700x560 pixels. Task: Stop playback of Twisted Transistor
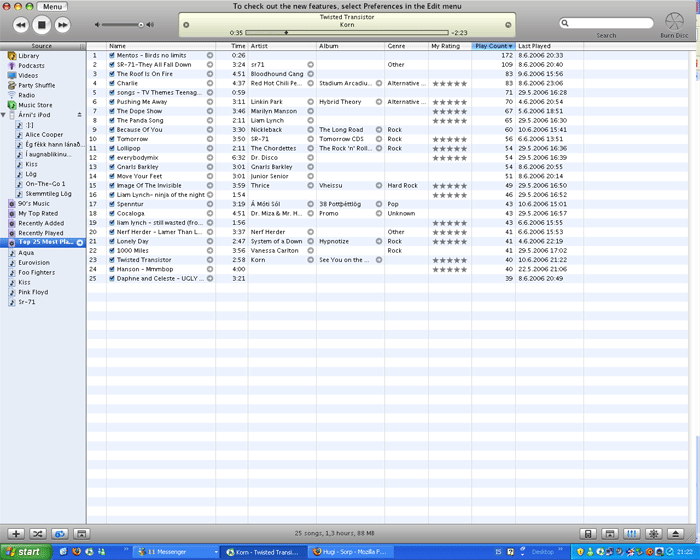[x=42, y=25]
